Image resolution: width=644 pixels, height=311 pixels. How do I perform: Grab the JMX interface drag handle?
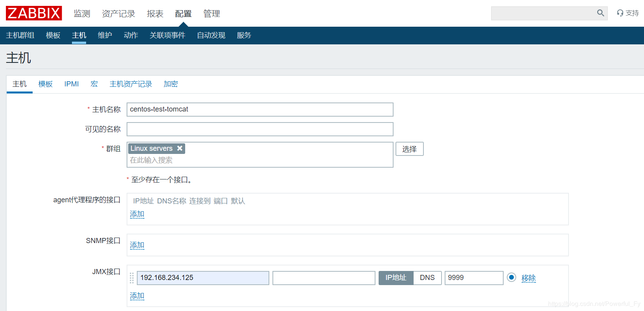click(132, 278)
